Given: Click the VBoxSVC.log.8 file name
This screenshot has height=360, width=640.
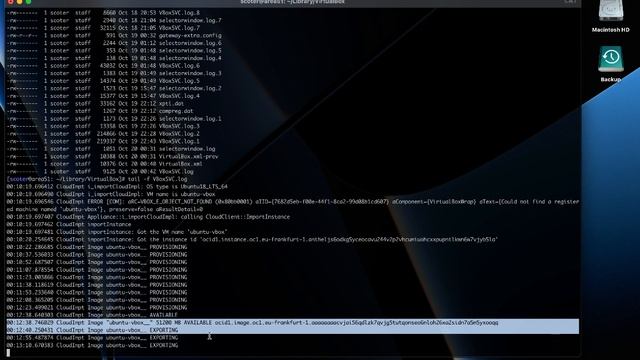Looking at the screenshot, I should (x=179, y=13).
